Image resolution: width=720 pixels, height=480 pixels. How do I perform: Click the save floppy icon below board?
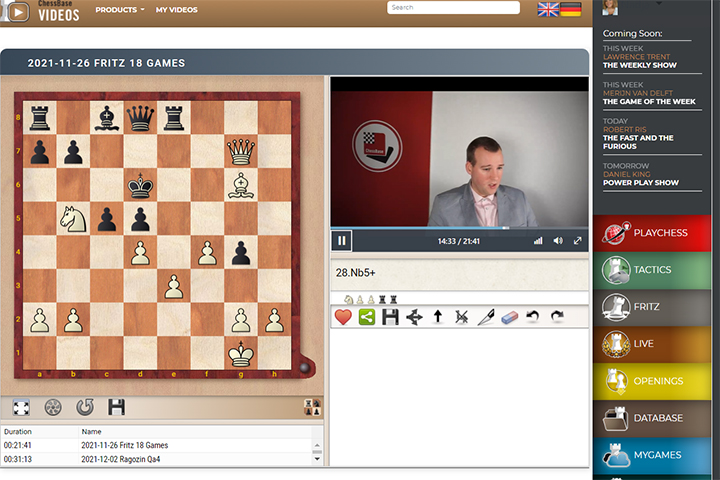[x=116, y=407]
